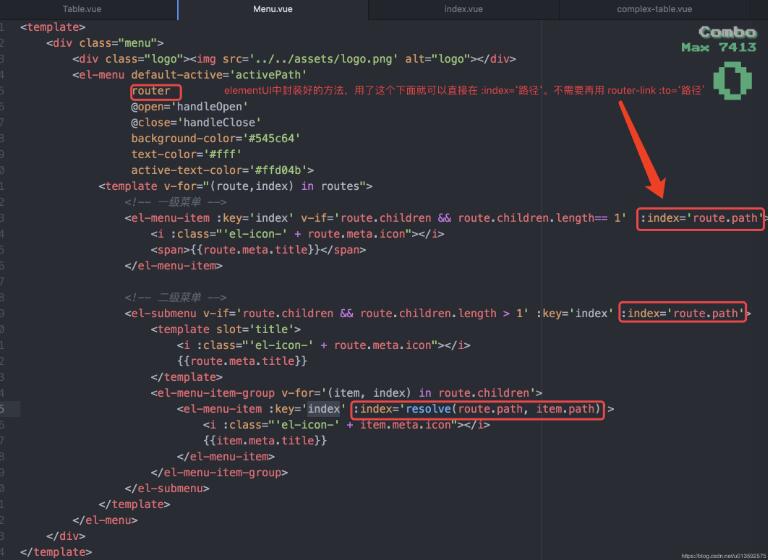This screenshot has width=768, height=560.
Task: Click the highlighted 'index' key in nested el-menu-item
Action: (324, 409)
